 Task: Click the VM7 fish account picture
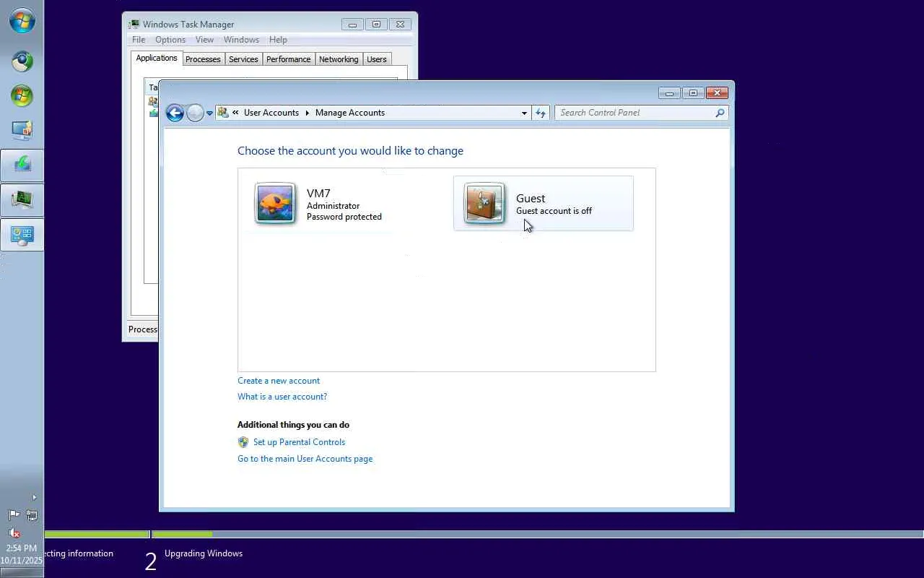pos(275,203)
